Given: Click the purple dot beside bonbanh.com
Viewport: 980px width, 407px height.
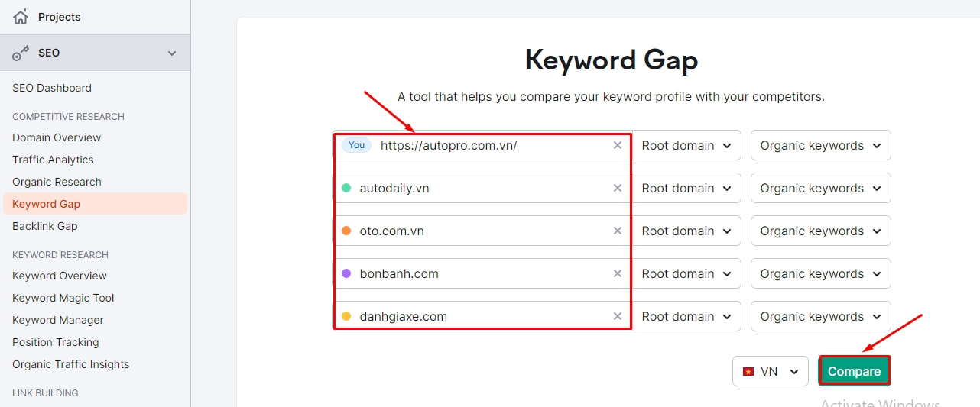Looking at the screenshot, I should tap(346, 273).
